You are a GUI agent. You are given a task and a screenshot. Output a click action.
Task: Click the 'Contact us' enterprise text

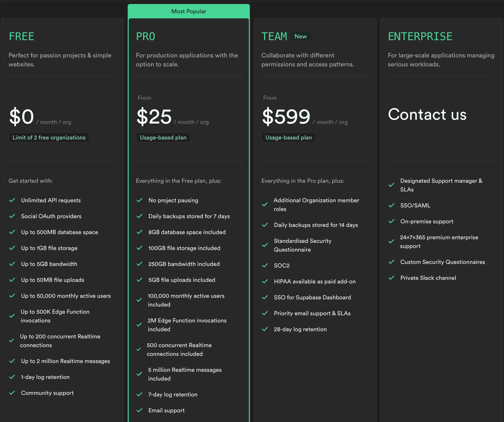tap(427, 114)
